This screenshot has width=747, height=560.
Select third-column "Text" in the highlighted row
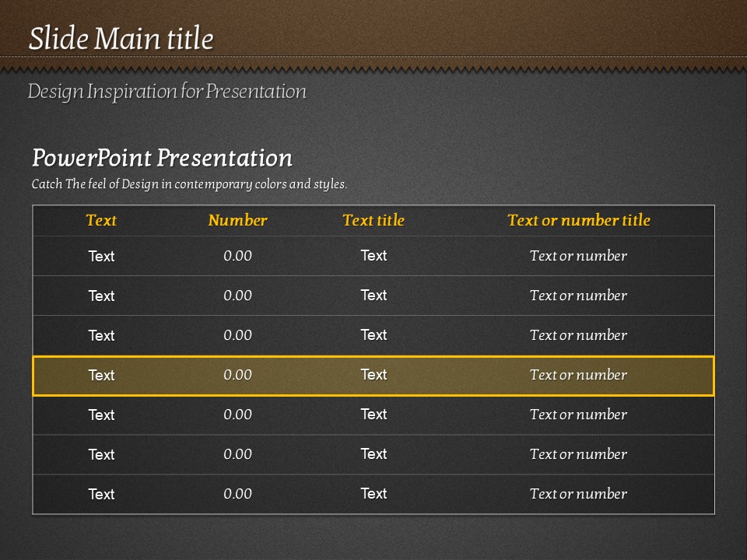click(x=373, y=375)
